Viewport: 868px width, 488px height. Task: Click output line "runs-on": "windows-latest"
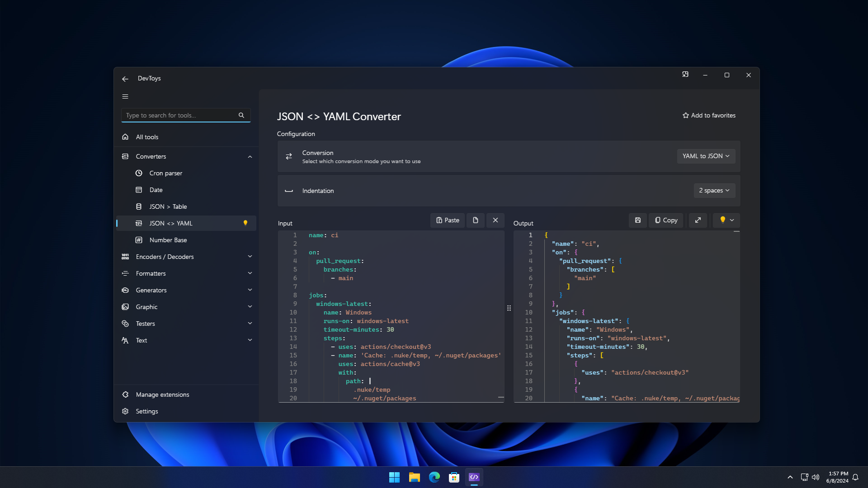(x=618, y=338)
